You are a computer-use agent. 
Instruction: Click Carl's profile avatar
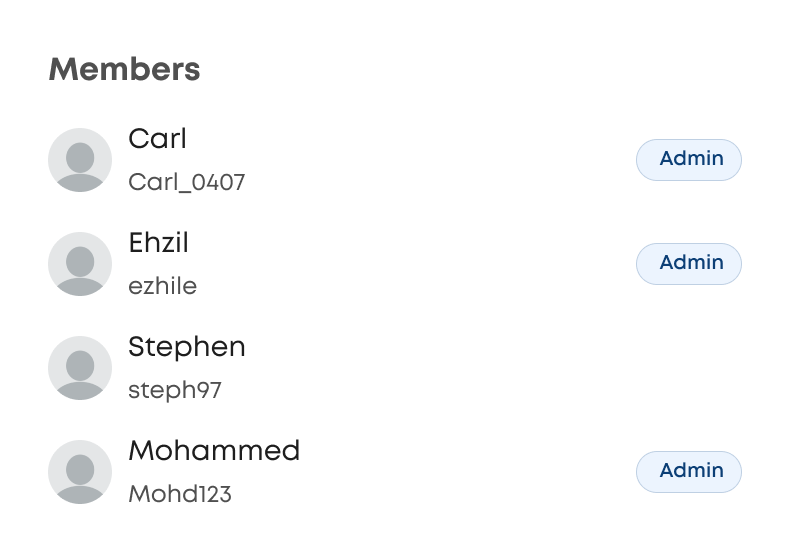(x=80, y=160)
